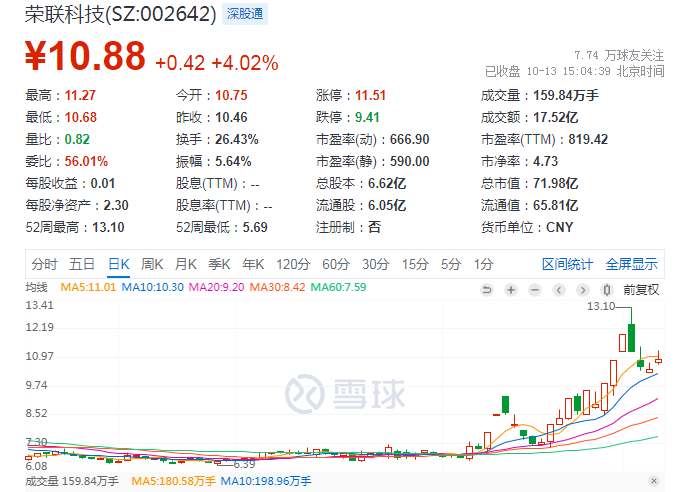Click the volume MA5:180.58万手 label
Viewport: 679px width, 492px height.
point(173,481)
